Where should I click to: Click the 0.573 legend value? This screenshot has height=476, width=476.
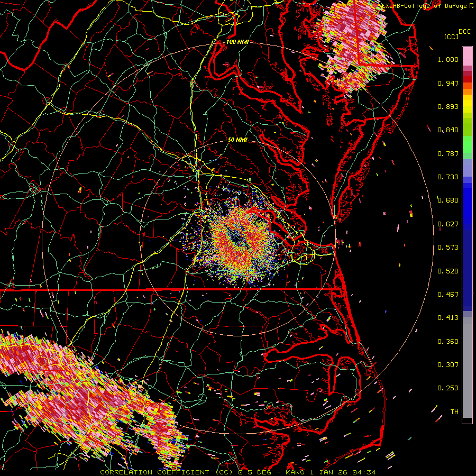[448, 248]
